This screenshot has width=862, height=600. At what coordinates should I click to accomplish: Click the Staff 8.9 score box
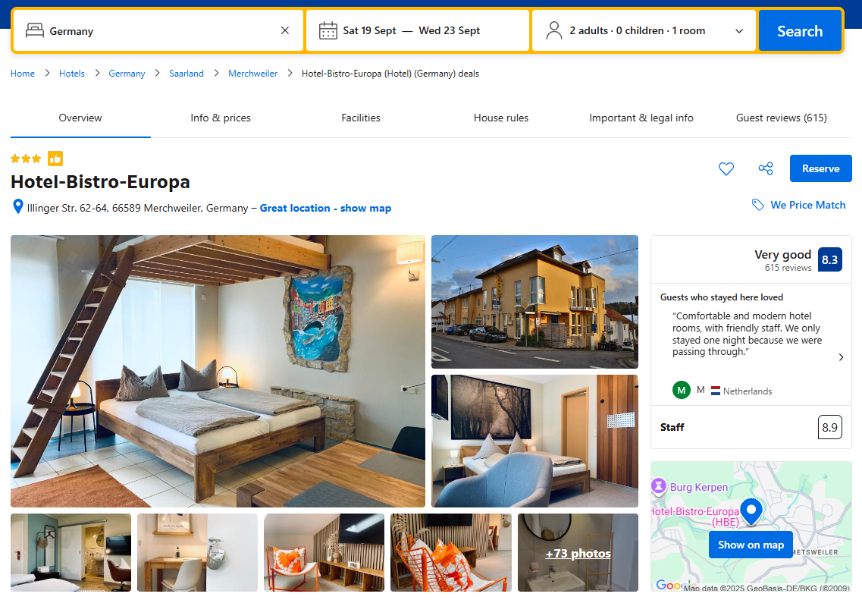(830, 427)
